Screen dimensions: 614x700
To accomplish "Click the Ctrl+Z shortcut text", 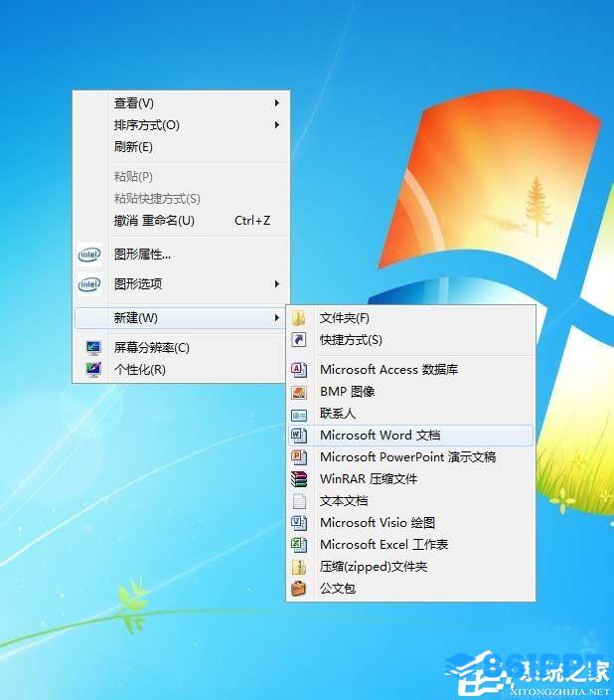I will [x=252, y=221].
